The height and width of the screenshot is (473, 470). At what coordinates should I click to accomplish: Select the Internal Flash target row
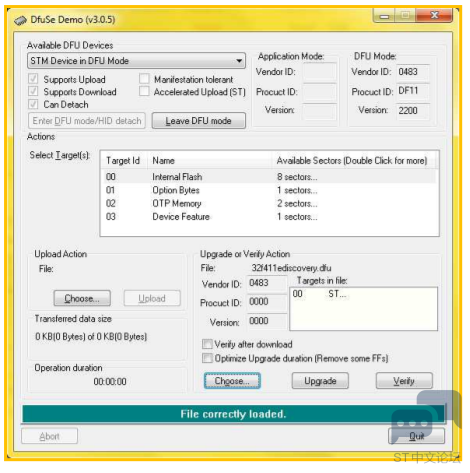pos(269,177)
